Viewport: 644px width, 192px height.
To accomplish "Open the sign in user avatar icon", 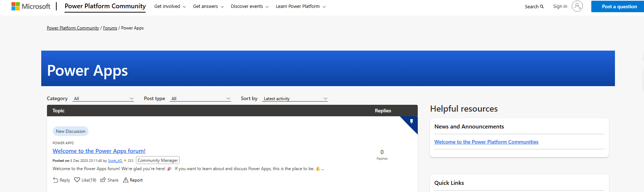I will click(x=577, y=6).
